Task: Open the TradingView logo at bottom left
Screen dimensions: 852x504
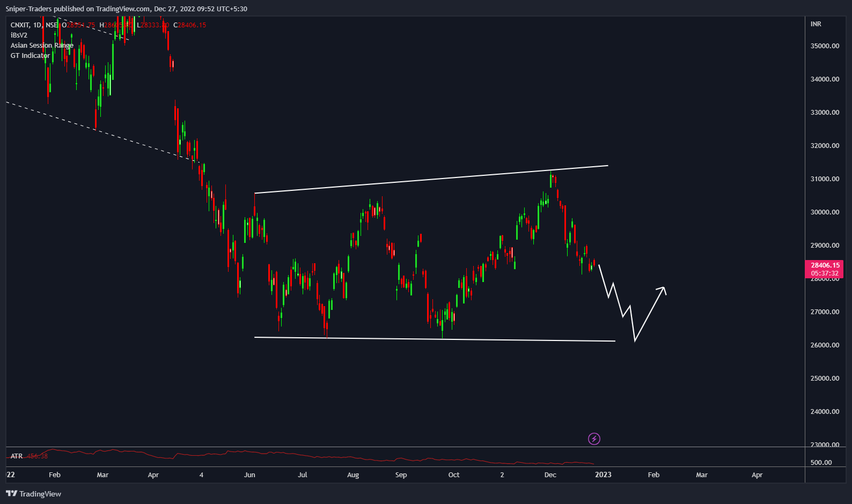Action: coord(33,494)
